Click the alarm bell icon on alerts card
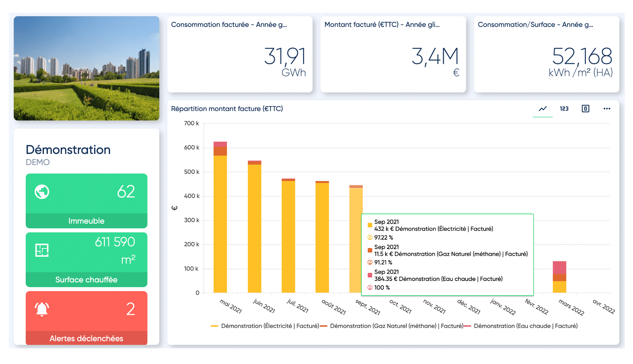 (x=42, y=309)
